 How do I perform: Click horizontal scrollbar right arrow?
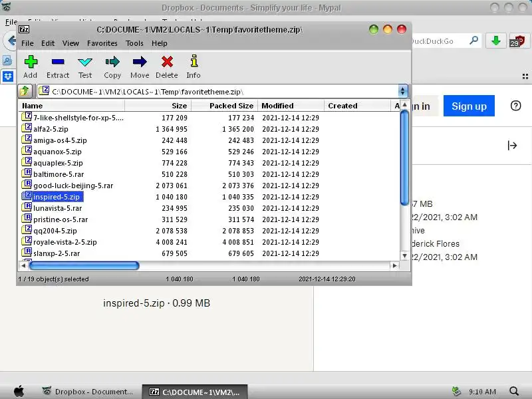394,265
